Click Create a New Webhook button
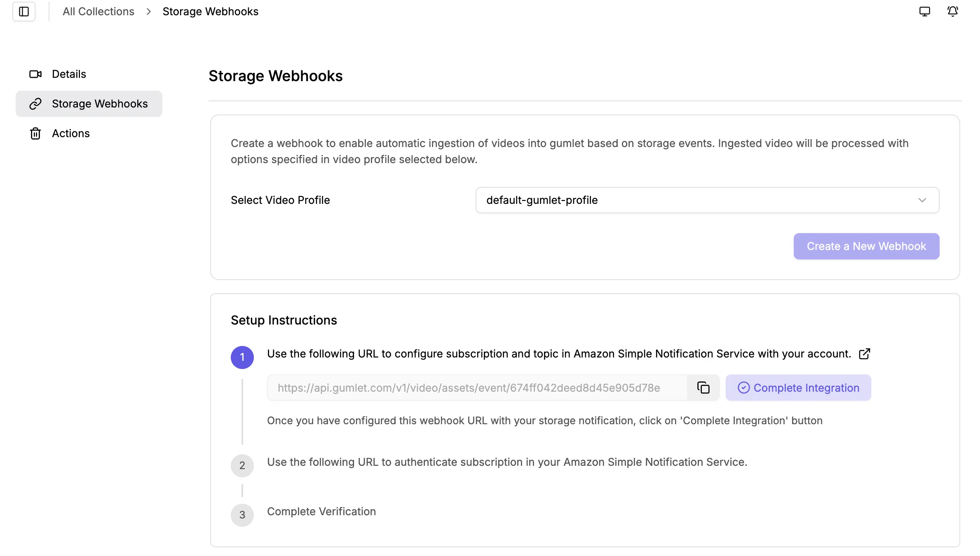This screenshot has width=980, height=556. pos(866,246)
